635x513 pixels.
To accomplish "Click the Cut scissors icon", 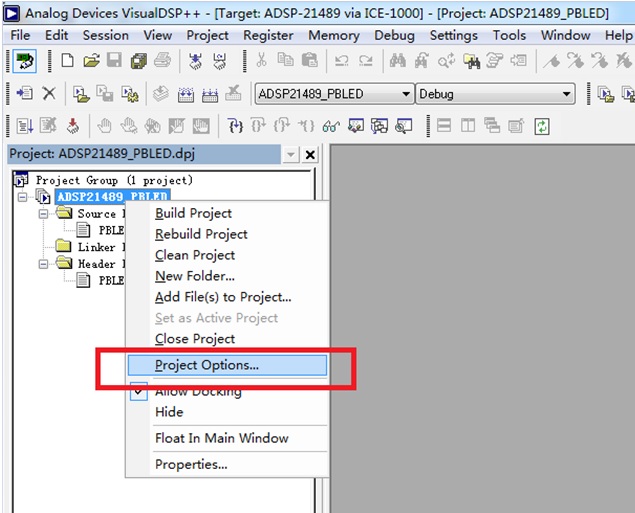I will (262, 60).
